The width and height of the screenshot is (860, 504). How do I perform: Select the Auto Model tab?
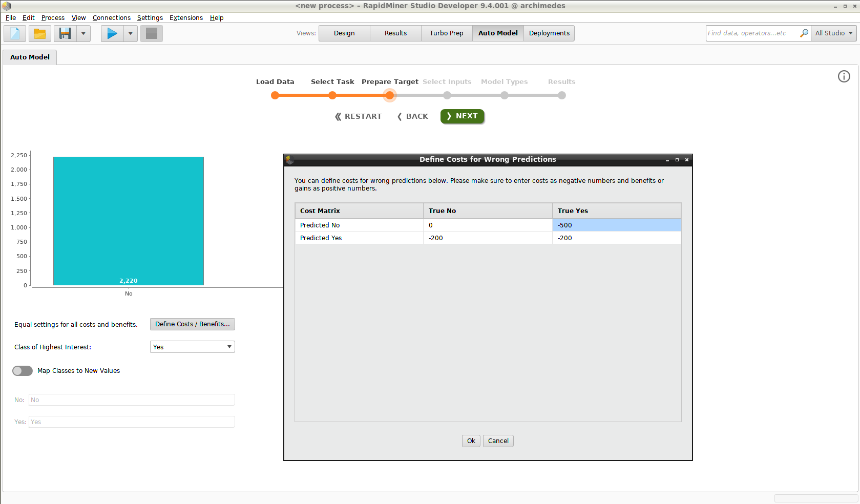point(30,57)
